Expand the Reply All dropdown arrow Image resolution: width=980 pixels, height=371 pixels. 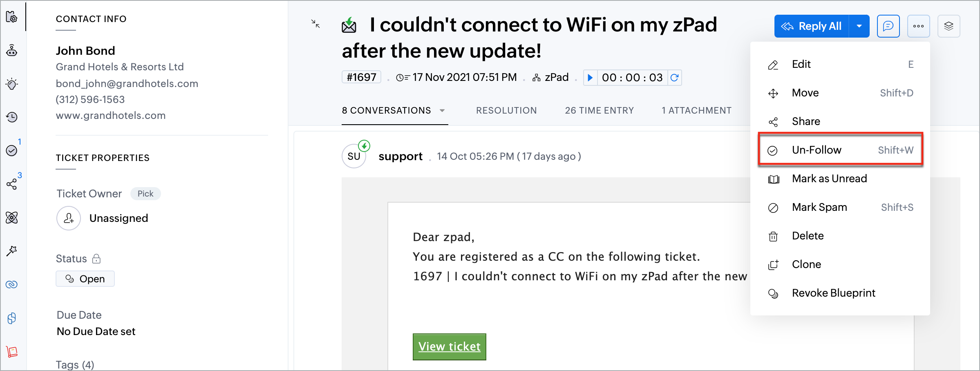pos(859,26)
